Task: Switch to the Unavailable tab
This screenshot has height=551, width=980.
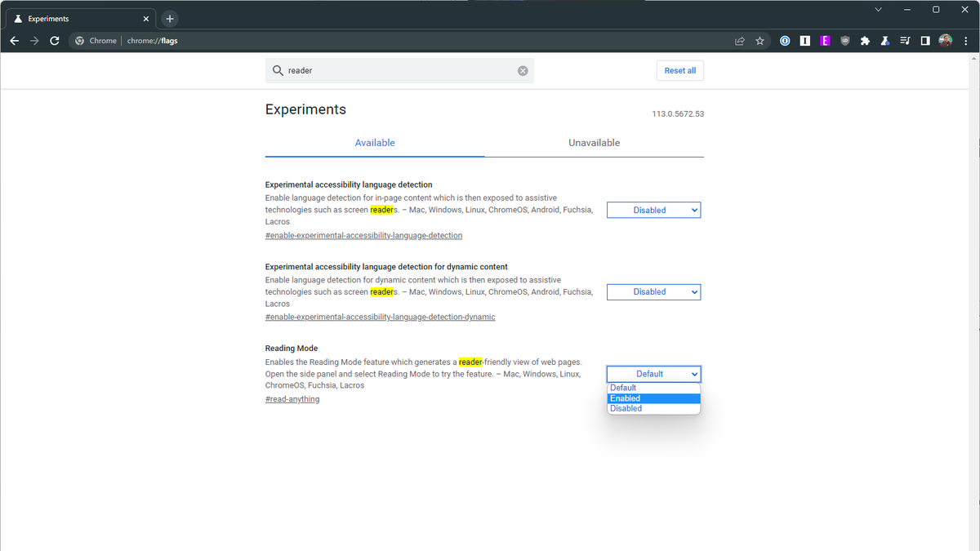Action: click(x=594, y=143)
